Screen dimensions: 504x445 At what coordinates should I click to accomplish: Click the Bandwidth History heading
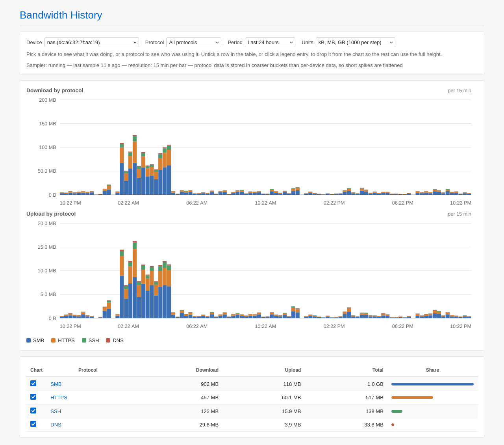point(61,15)
